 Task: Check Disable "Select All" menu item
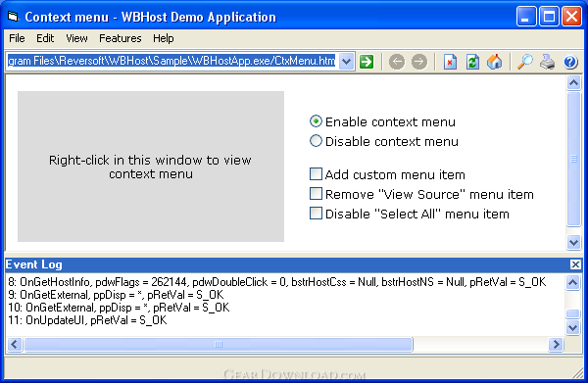pos(316,214)
